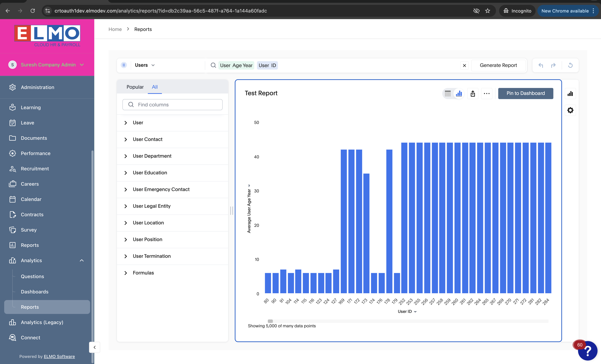This screenshot has width=601, height=364.
Task: Click Generate Report button
Action: (498, 65)
